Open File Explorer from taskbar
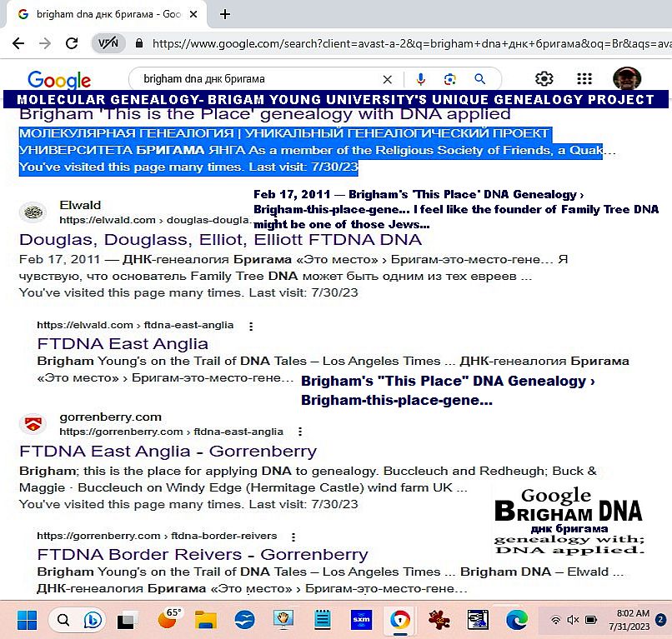The image size is (672, 639). pyautogui.click(x=206, y=620)
